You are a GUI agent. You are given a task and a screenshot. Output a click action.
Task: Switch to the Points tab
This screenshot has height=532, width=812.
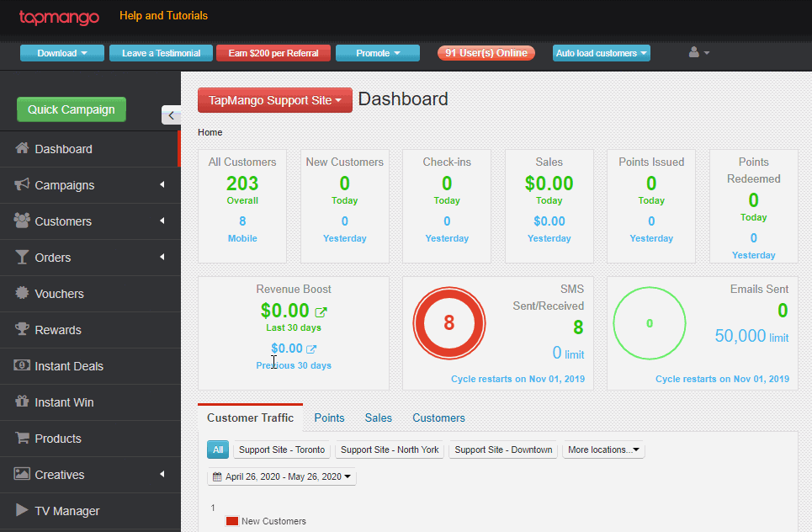click(x=329, y=418)
